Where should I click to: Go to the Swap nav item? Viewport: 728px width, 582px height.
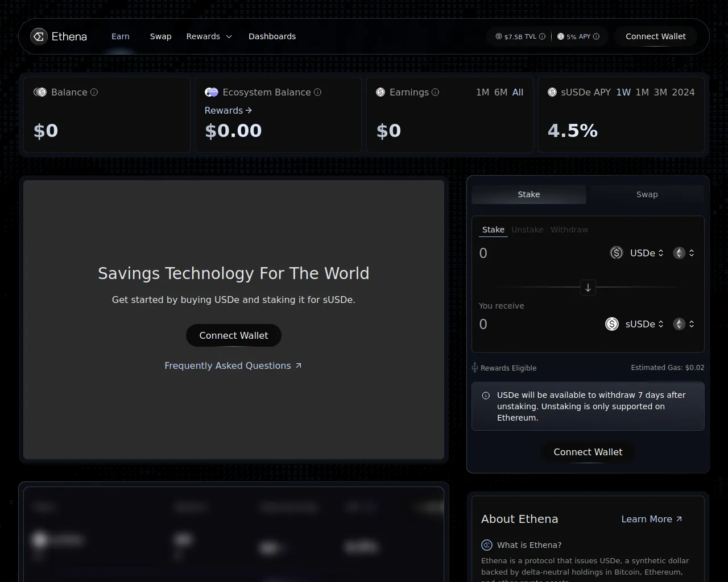(161, 36)
